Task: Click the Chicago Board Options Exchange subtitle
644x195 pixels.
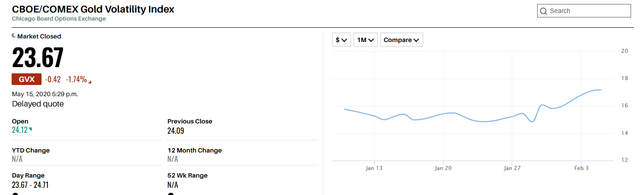Action: point(59,19)
